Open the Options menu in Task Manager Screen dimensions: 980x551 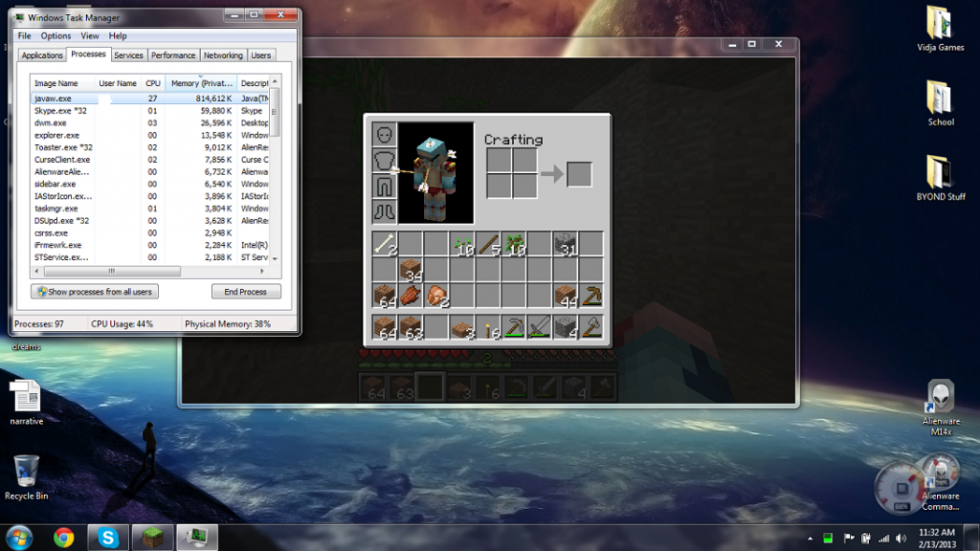click(x=56, y=35)
